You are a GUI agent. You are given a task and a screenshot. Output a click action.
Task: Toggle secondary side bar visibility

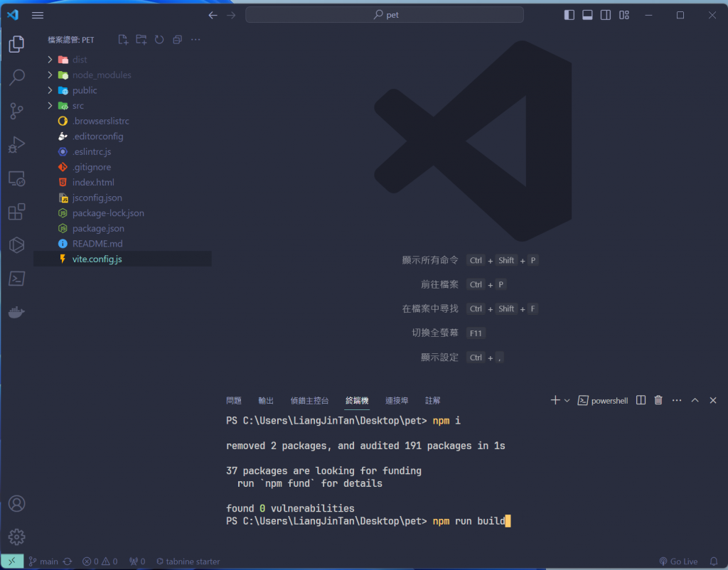click(x=606, y=16)
